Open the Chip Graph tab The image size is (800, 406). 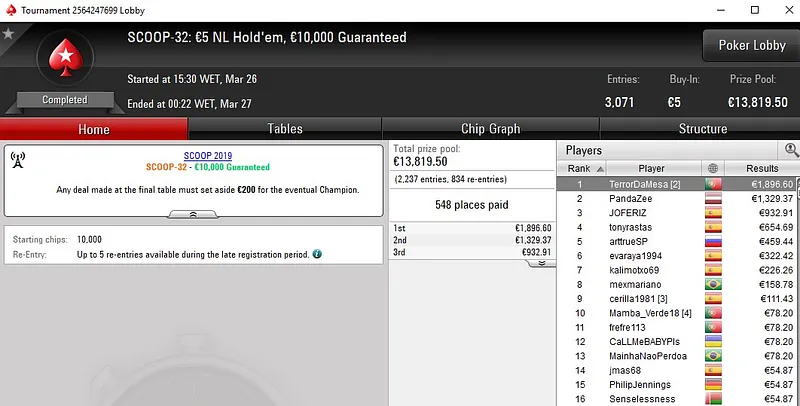[490, 129]
